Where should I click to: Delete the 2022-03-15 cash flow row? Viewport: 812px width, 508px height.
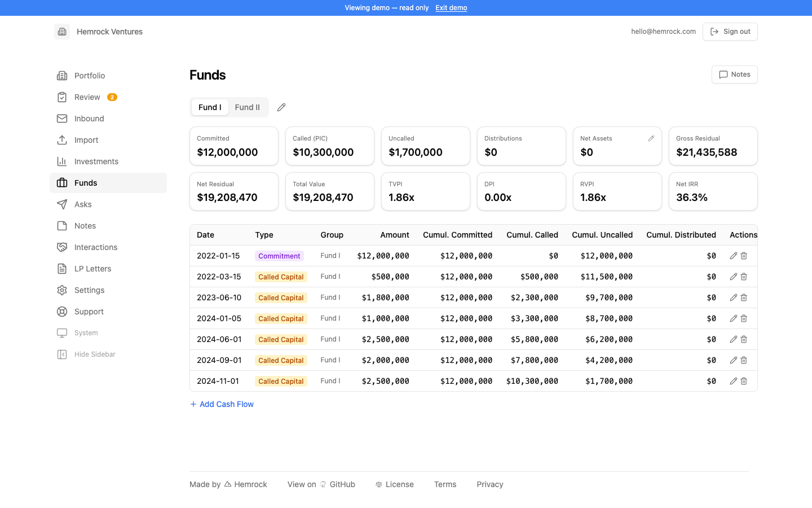(x=744, y=277)
